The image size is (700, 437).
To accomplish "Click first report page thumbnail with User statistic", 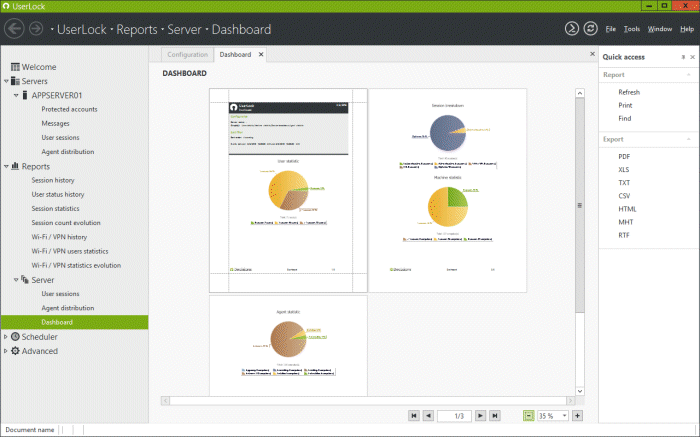I will pyautogui.click(x=288, y=190).
